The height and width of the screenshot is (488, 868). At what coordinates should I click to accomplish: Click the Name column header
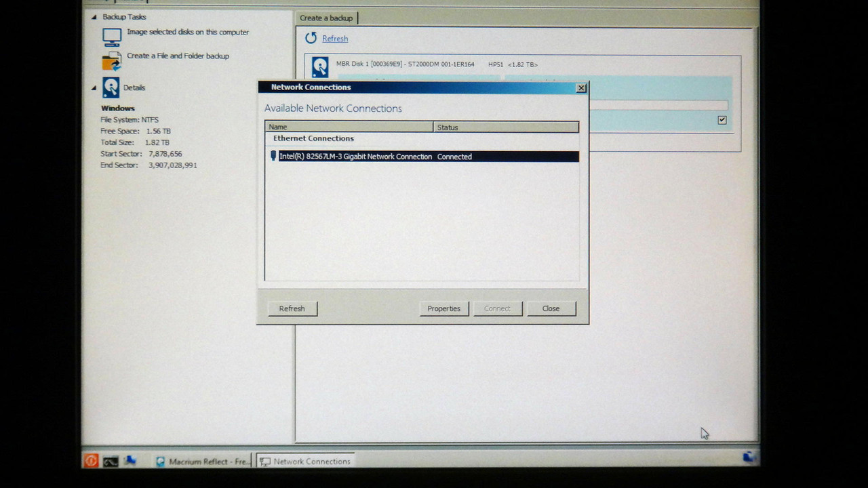click(x=349, y=127)
